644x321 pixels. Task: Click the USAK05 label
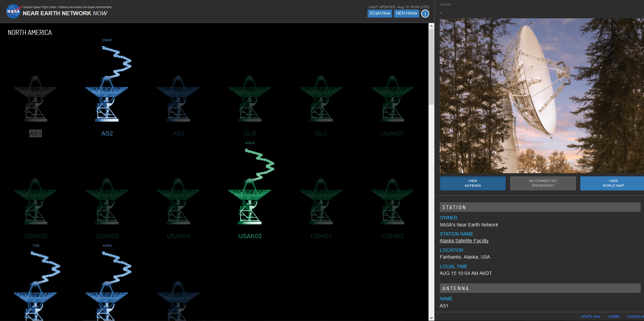click(250, 236)
